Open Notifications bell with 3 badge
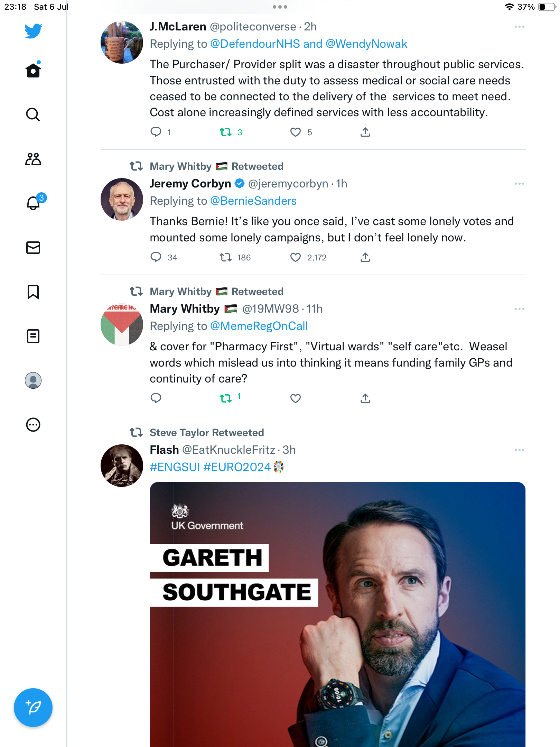Image resolution: width=560 pixels, height=747 pixels. tap(33, 203)
